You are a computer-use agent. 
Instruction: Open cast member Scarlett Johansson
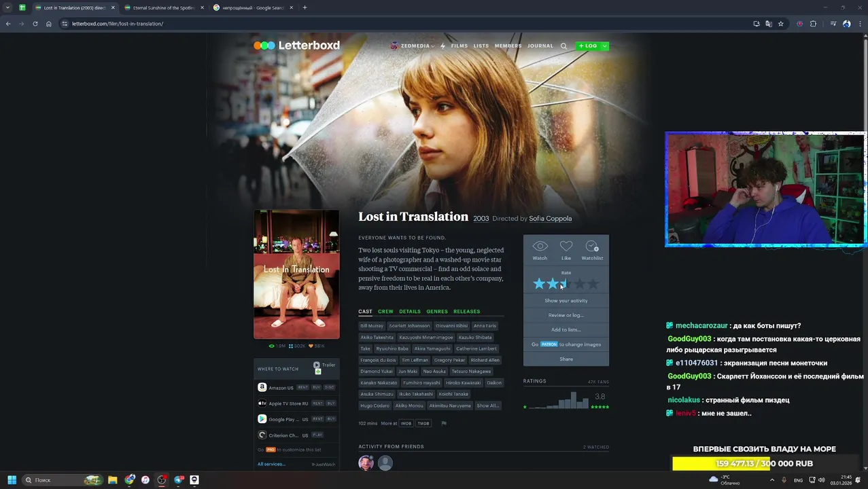click(x=409, y=325)
